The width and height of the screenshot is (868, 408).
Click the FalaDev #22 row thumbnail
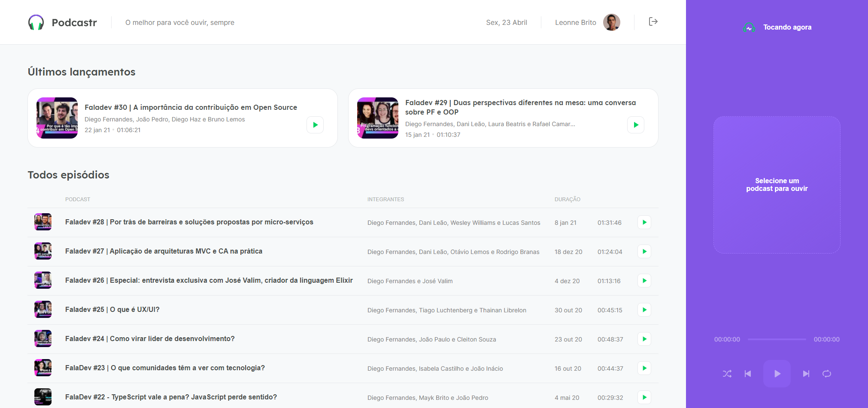click(43, 397)
